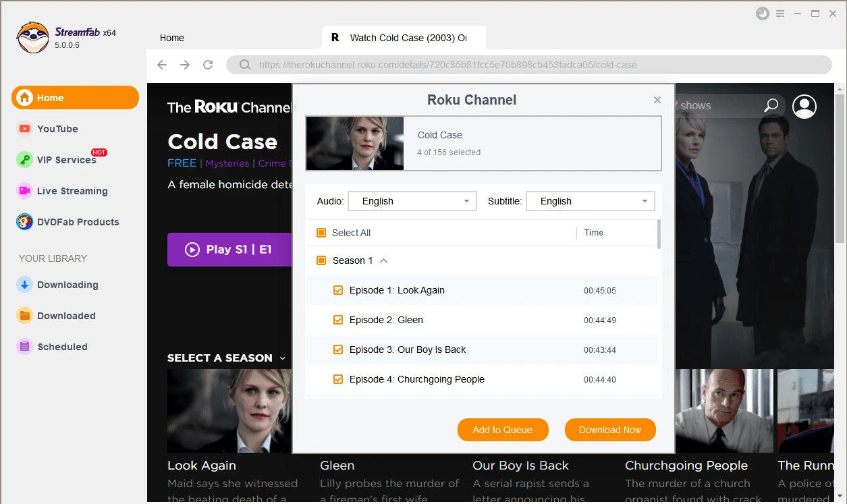The image size is (847, 504).
Task: Go back in browser navigation
Action: (162, 65)
